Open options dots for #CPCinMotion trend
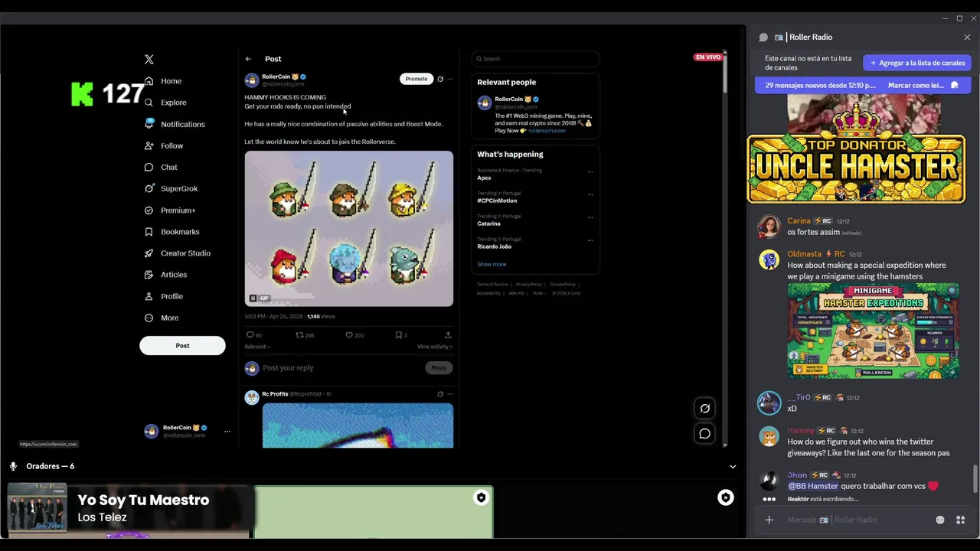The image size is (980, 551). 590,194
